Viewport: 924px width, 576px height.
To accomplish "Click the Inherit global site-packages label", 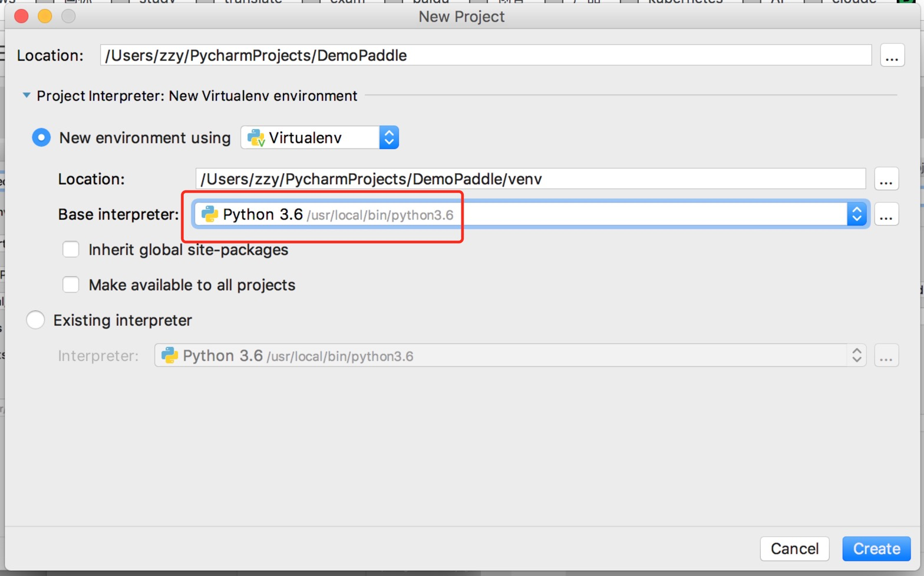I will tap(189, 250).
